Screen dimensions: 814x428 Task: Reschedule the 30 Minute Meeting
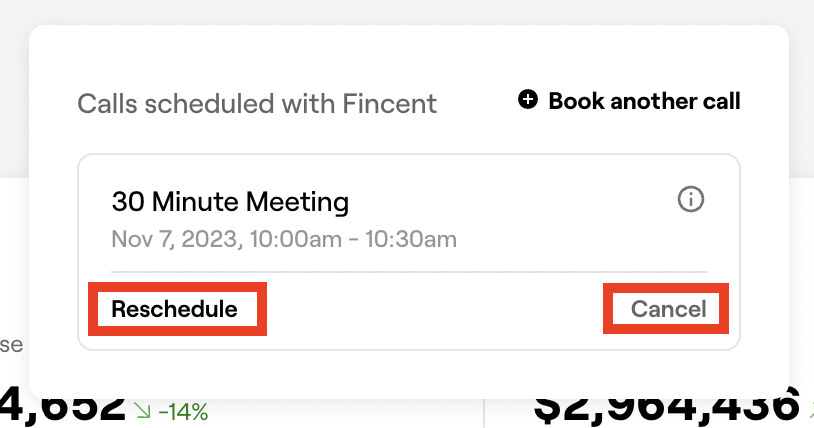pos(174,309)
